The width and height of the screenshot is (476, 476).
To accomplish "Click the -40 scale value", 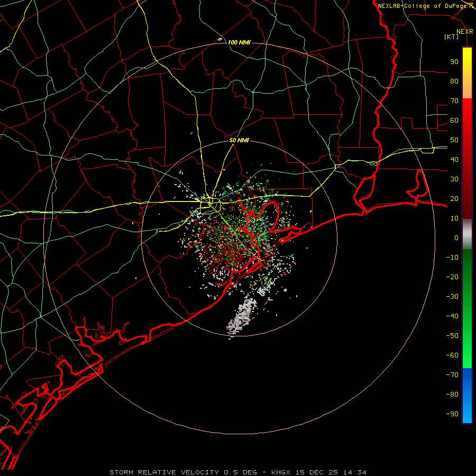I will coord(452,316).
